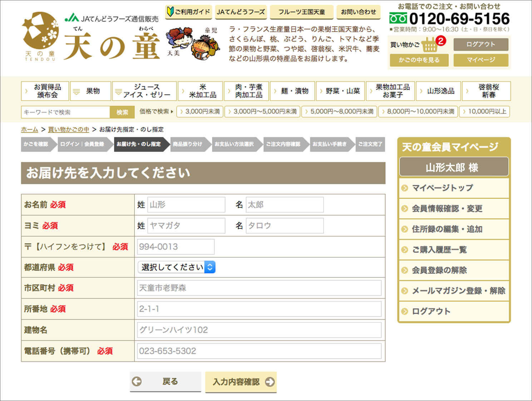
Task: Click the bullet icon beside ご購入履歴一覧
Action: 405,250
